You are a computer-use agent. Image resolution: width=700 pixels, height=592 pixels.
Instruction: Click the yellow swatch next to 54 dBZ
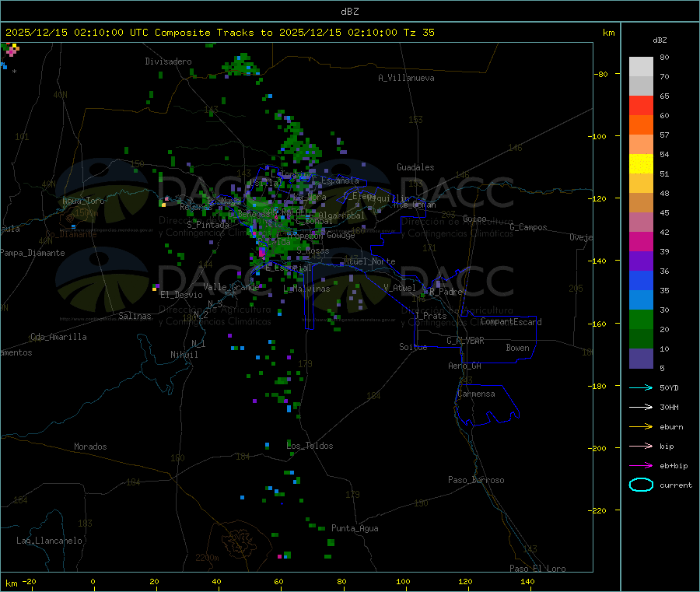pyautogui.click(x=641, y=164)
